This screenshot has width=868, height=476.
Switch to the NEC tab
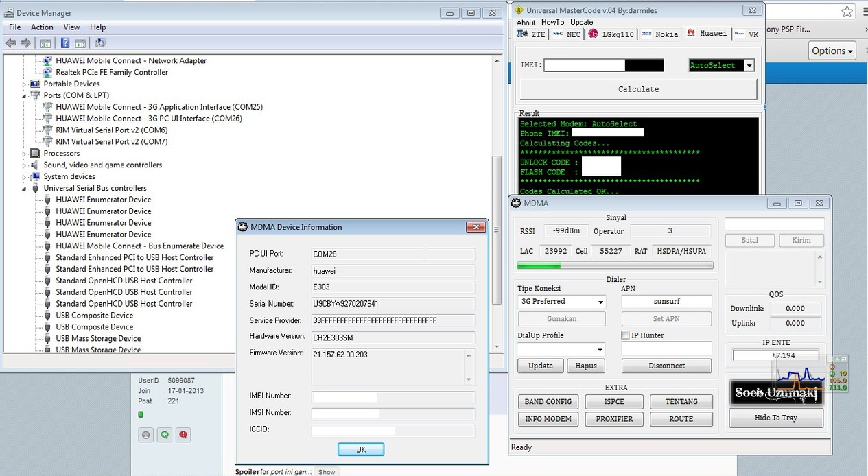567,34
